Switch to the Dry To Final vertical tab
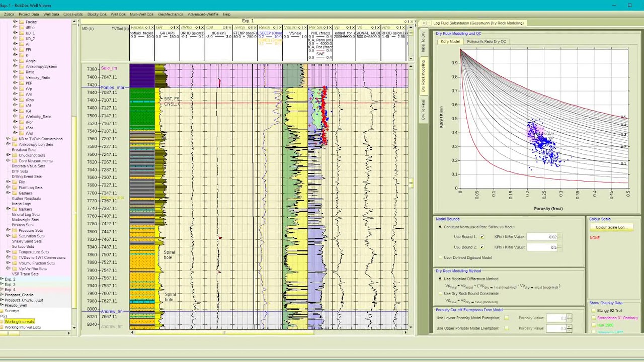Image resolution: width=644 pixels, height=362 pixels. pyautogui.click(x=423, y=109)
